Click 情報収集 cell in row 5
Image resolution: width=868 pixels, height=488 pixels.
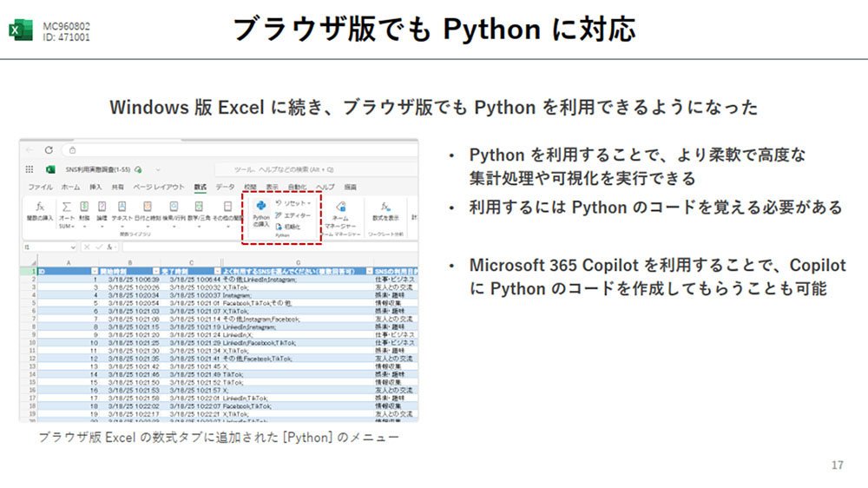(396, 304)
